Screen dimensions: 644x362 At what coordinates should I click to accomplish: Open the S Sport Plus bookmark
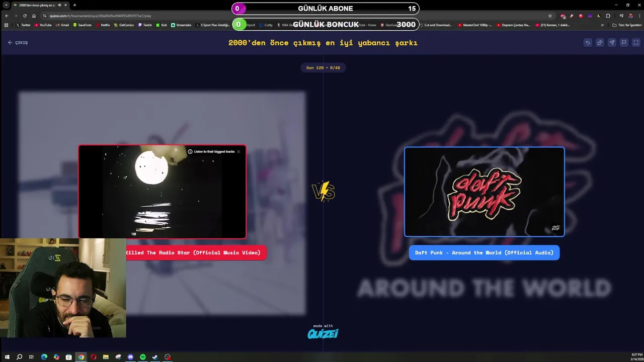coord(213,25)
